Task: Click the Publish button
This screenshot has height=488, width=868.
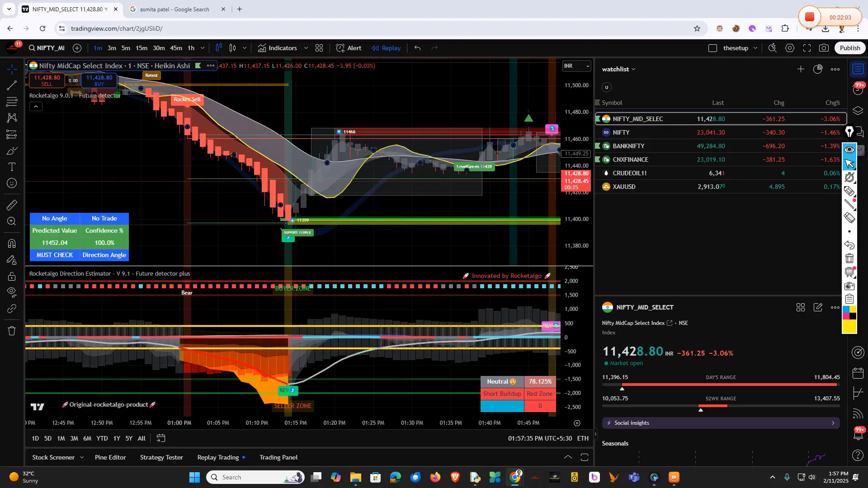Action: tap(849, 48)
